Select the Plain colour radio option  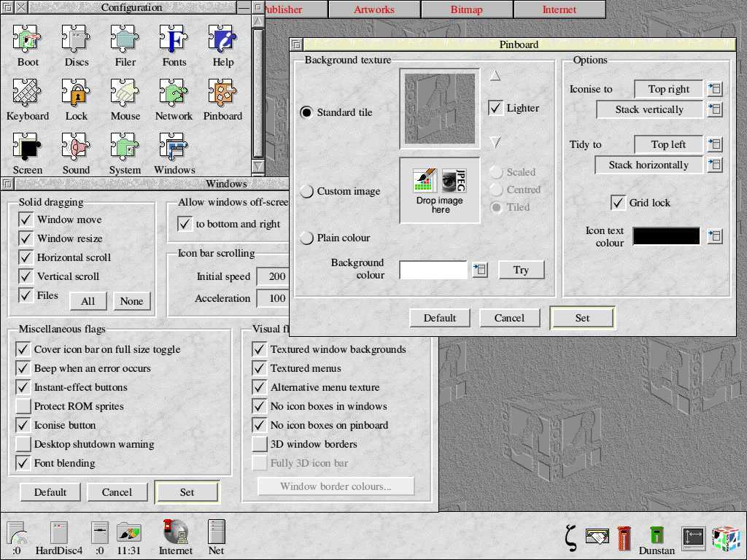[306, 238]
